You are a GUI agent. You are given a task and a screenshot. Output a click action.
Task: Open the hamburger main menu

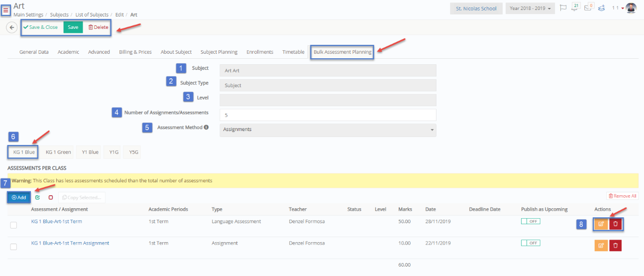click(5, 9)
